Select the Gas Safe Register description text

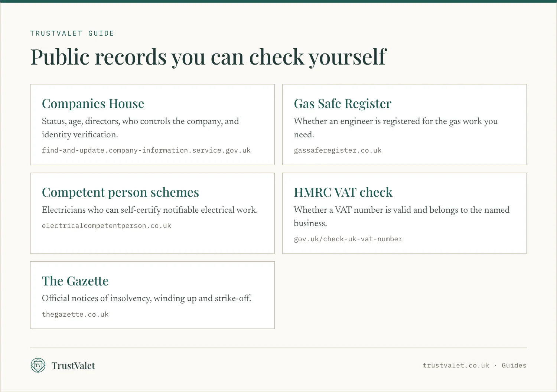click(x=396, y=128)
